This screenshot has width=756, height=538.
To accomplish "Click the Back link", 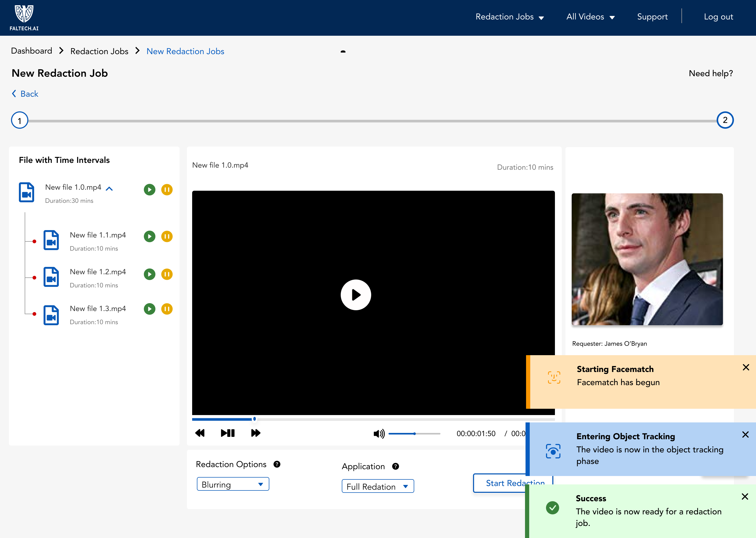I will coord(25,94).
